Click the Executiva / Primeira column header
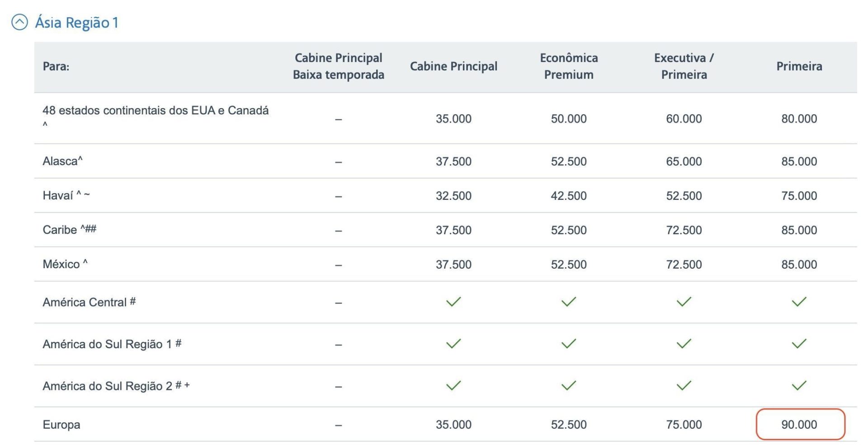The width and height of the screenshot is (868, 445). 684,66
